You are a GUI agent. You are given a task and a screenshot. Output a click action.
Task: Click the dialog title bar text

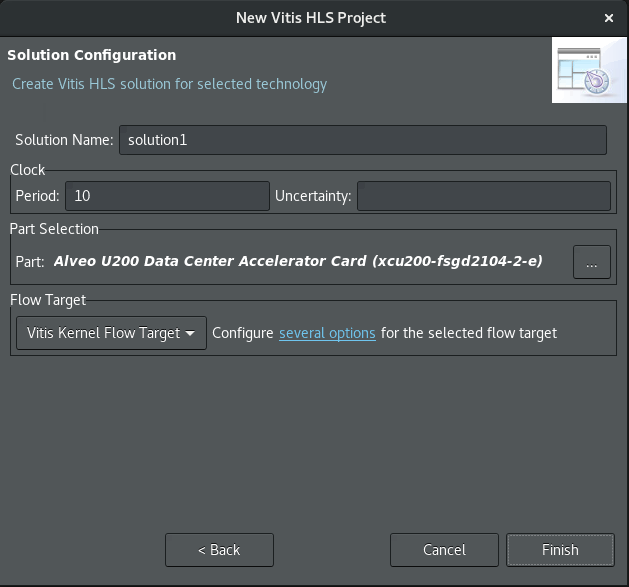310,18
